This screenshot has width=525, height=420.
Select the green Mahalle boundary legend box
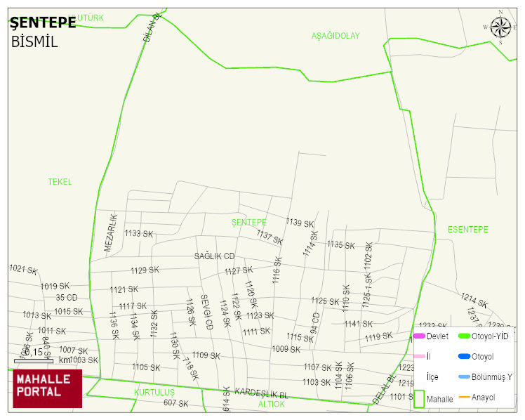coord(419,398)
